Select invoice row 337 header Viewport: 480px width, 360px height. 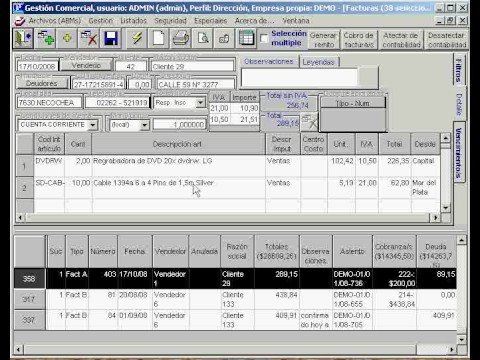[29, 320]
